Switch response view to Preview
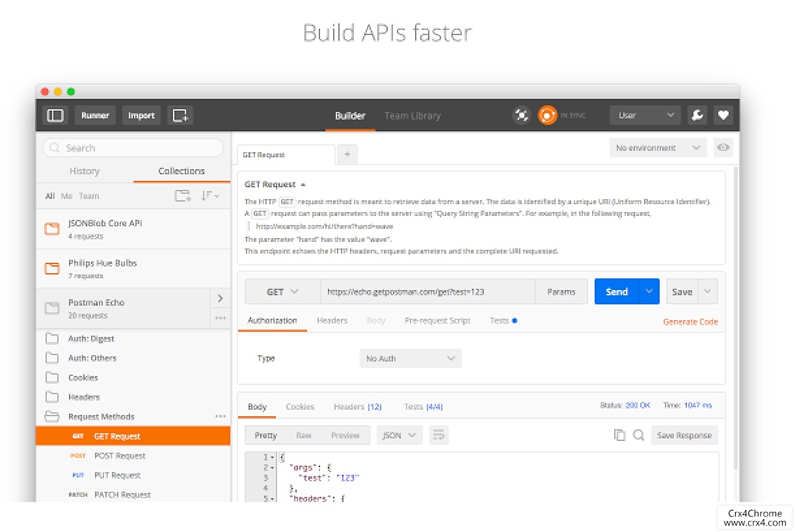Image resolution: width=795 pixels, height=532 pixels. 345,435
